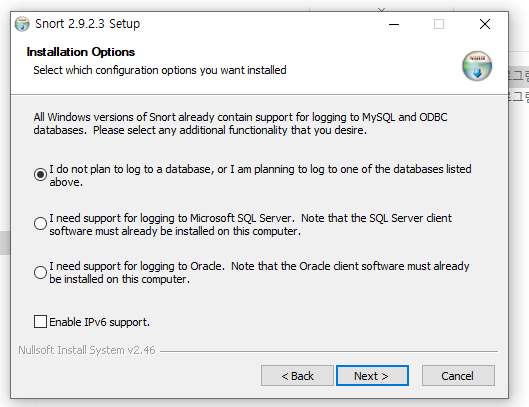Cancel the Snort setup

pos(458,376)
